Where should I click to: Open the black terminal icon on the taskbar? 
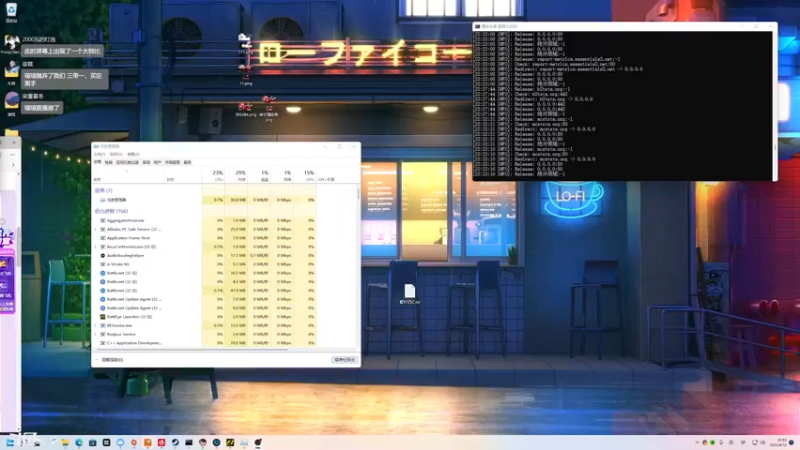(189, 442)
